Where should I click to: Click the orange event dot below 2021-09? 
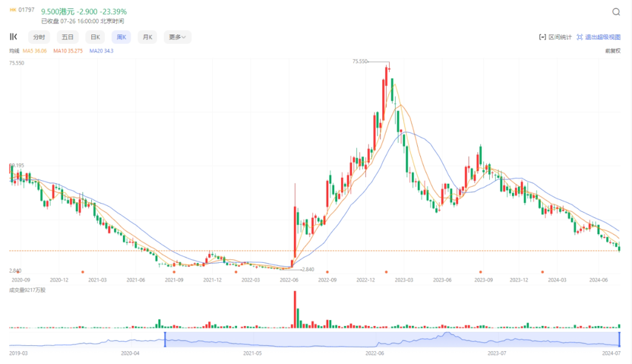point(174,272)
